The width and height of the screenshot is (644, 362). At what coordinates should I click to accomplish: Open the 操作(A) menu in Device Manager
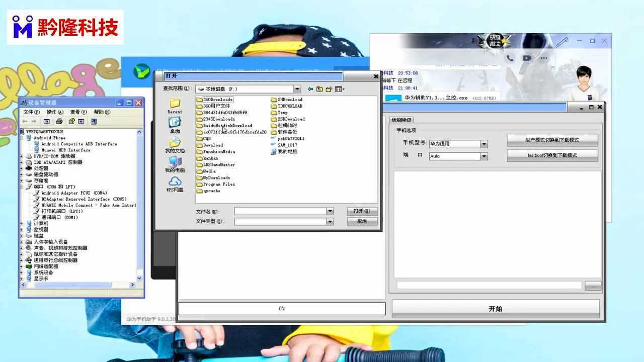pyautogui.click(x=55, y=112)
